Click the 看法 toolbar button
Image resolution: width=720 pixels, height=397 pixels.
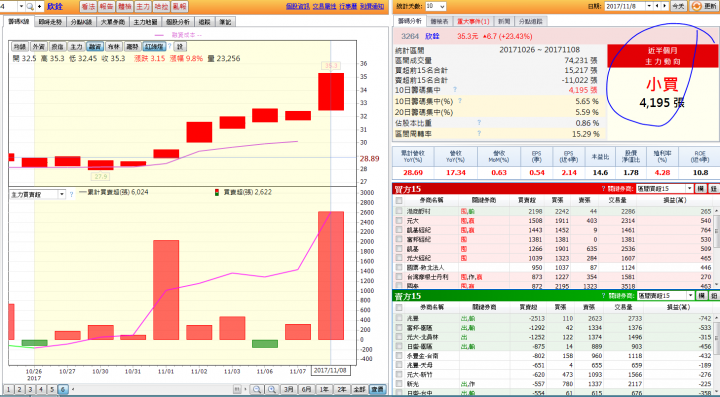click(88, 6)
